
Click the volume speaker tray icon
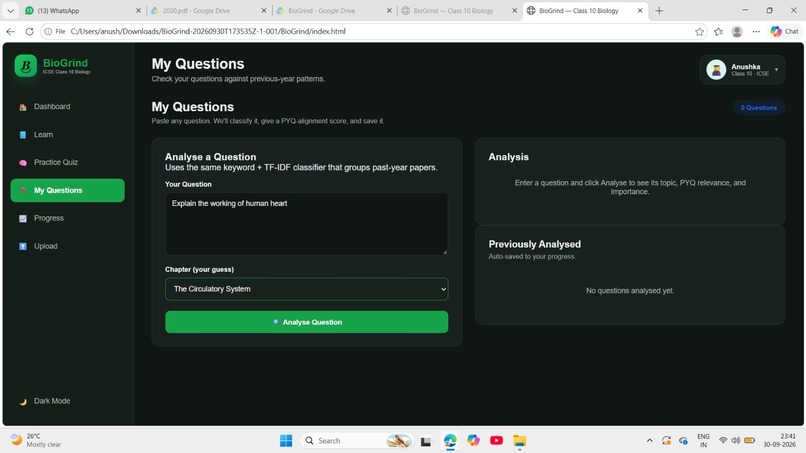tap(736, 441)
